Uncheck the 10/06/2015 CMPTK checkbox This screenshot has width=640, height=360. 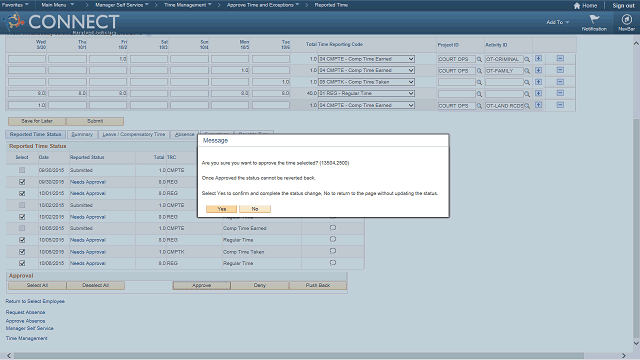tap(22, 252)
